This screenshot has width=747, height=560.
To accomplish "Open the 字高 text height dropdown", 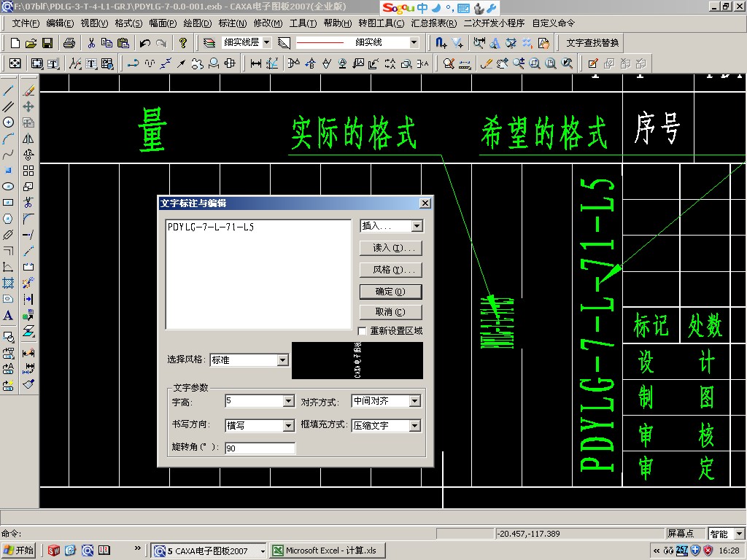I will pyautogui.click(x=289, y=402).
